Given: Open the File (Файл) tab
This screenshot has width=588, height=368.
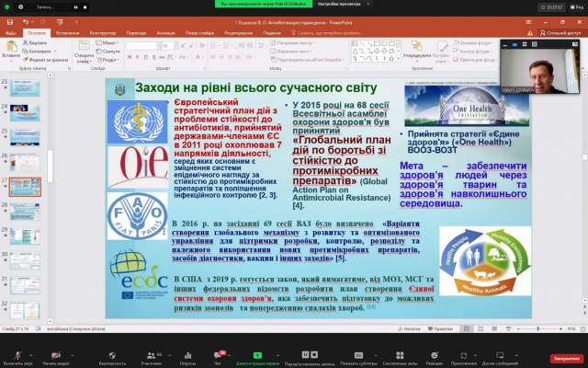Looking at the screenshot, I should tap(10, 33).
